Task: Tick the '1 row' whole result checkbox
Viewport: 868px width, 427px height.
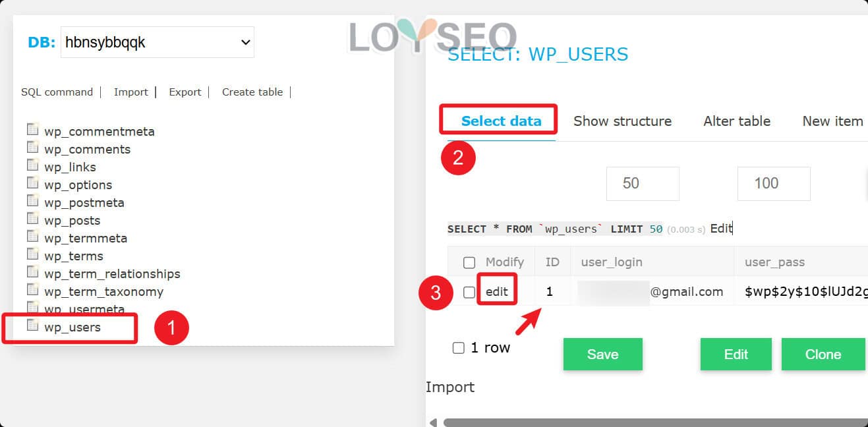Action: (459, 348)
